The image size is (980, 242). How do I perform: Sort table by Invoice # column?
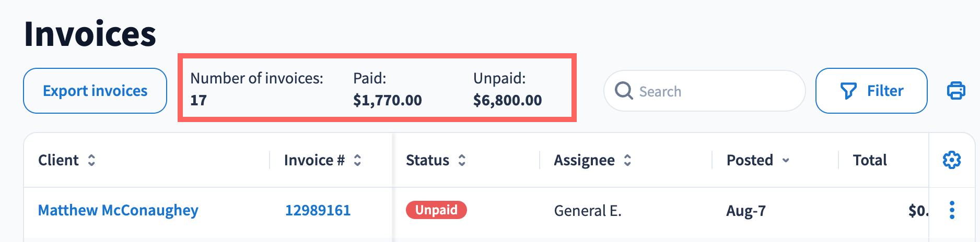(357, 160)
